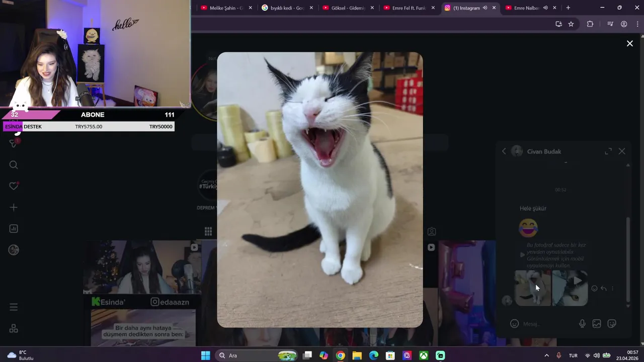Expand the Civan Budak chat window
Viewport: 644px width, 362px height.
click(x=608, y=151)
